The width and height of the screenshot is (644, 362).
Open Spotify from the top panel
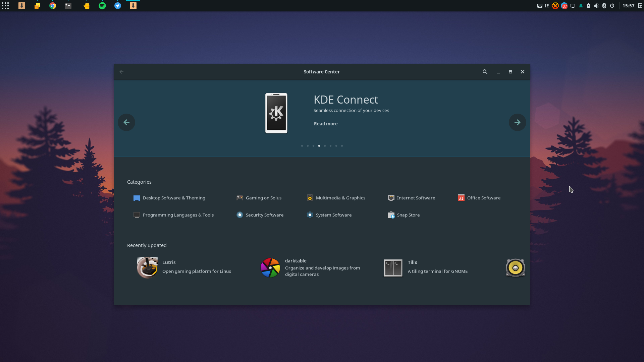[102, 6]
